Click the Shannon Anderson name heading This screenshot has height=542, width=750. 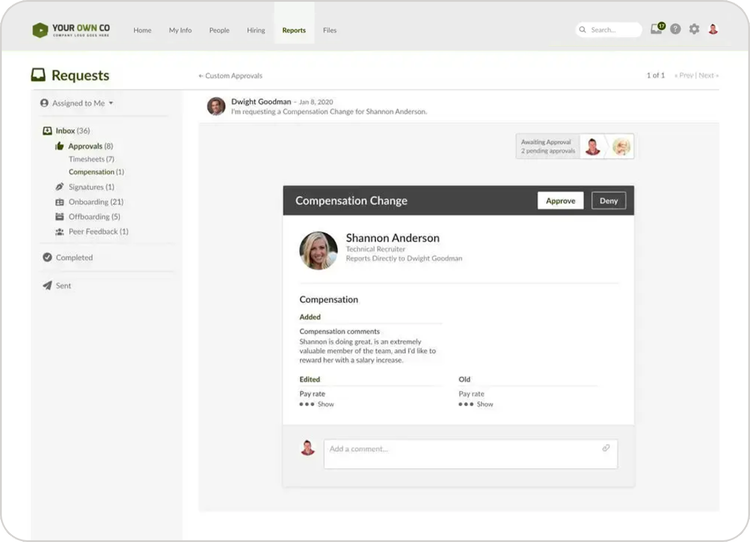[x=393, y=238]
